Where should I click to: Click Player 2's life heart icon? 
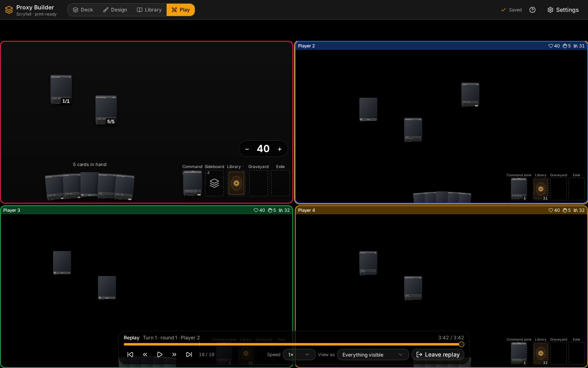(550, 46)
